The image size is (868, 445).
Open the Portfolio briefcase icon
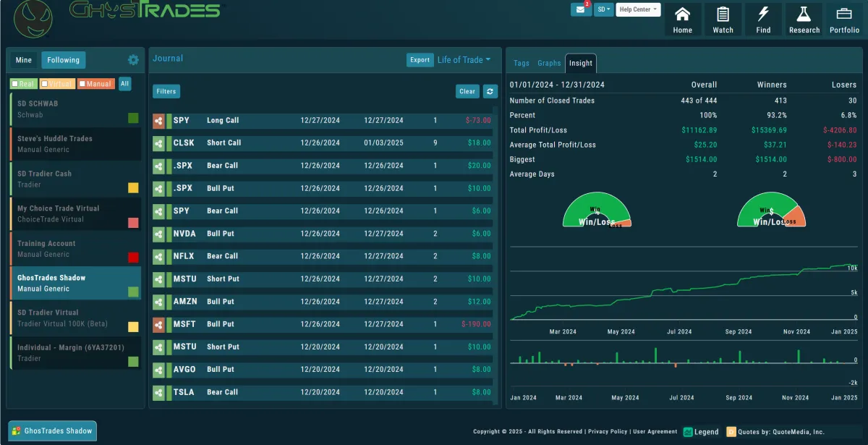click(x=844, y=20)
